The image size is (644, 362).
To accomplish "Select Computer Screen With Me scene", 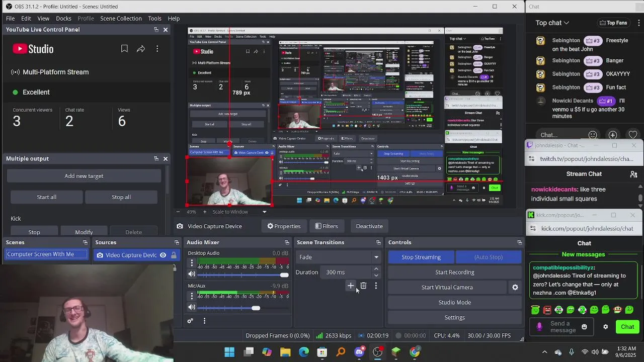I will [47, 254].
